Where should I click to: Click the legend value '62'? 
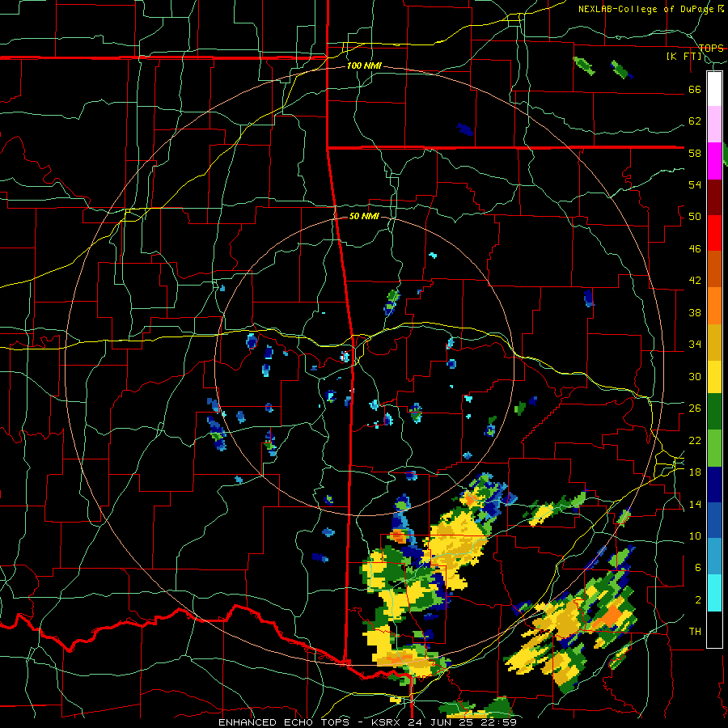click(695, 121)
